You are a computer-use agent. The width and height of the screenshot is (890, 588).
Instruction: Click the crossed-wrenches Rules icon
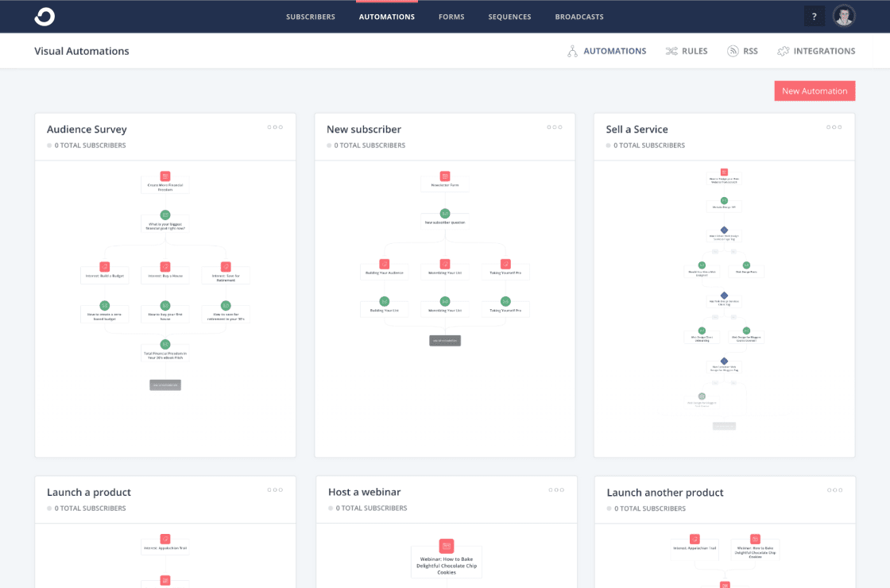click(x=670, y=50)
